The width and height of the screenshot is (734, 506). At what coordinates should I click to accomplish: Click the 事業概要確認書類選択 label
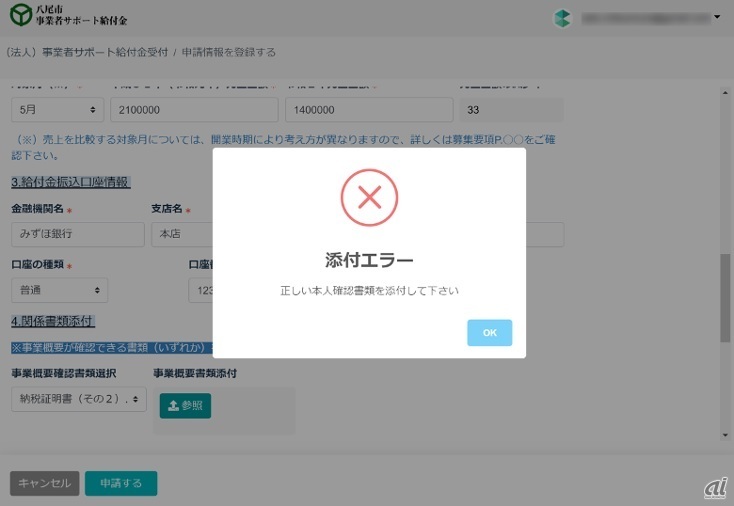[x=64, y=373]
